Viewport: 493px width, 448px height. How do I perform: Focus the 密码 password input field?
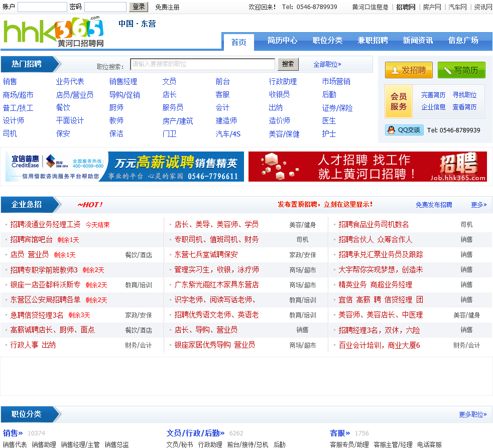click(x=105, y=7)
